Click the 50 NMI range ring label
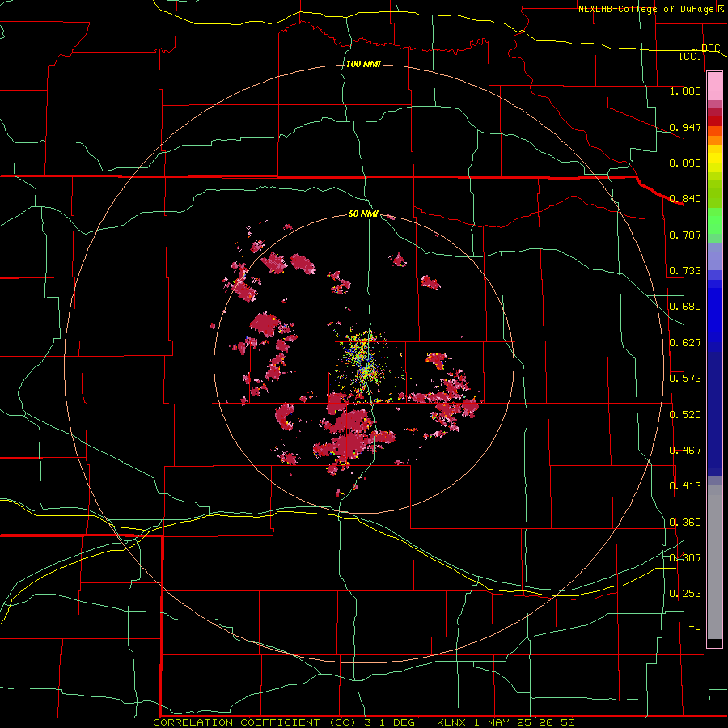 click(363, 214)
